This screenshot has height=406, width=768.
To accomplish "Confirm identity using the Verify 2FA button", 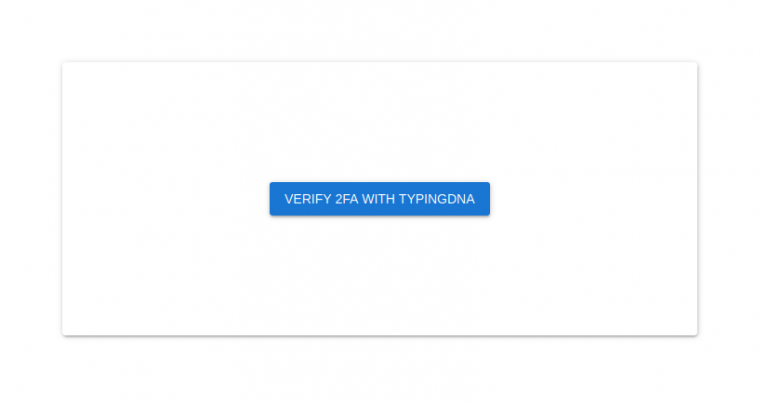I will click(x=380, y=199).
